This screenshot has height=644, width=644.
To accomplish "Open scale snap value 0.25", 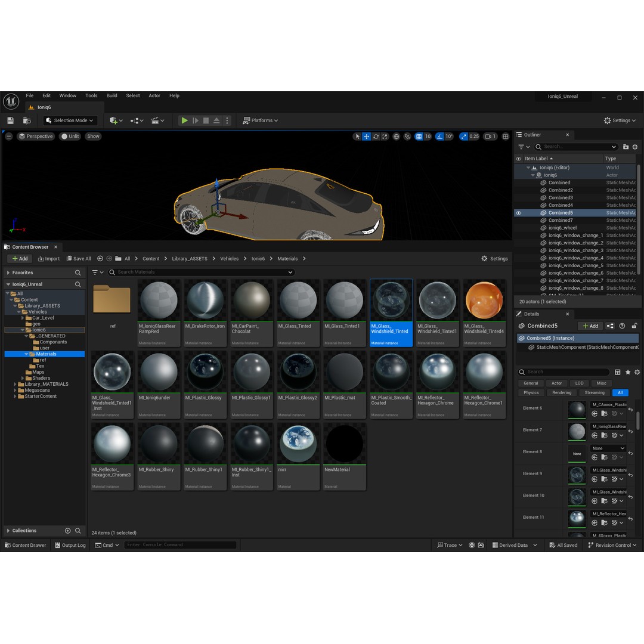I will pyautogui.click(x=474, y=137).
